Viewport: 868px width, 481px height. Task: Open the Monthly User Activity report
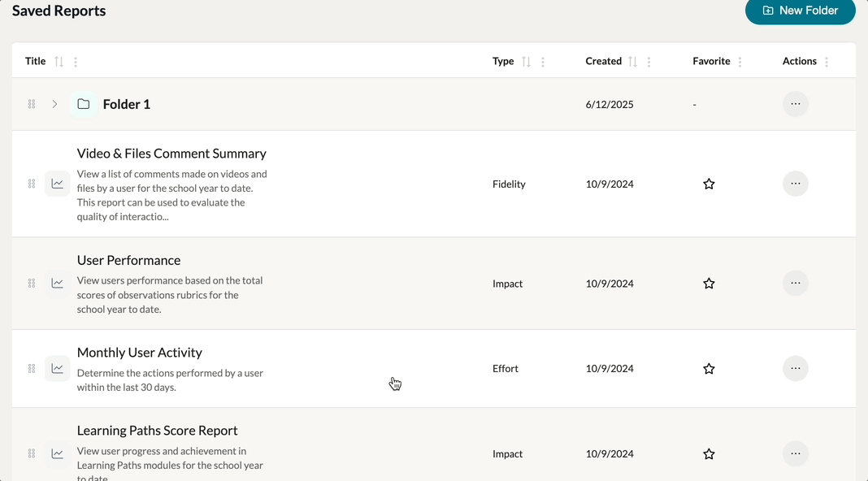pos(140,353)
